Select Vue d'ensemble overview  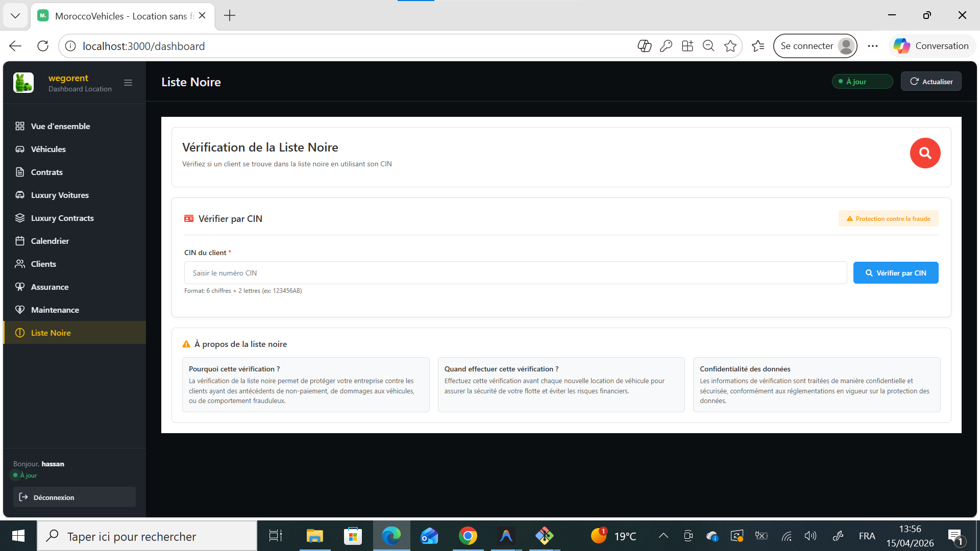pyautogui.click(x=60, y=126)
